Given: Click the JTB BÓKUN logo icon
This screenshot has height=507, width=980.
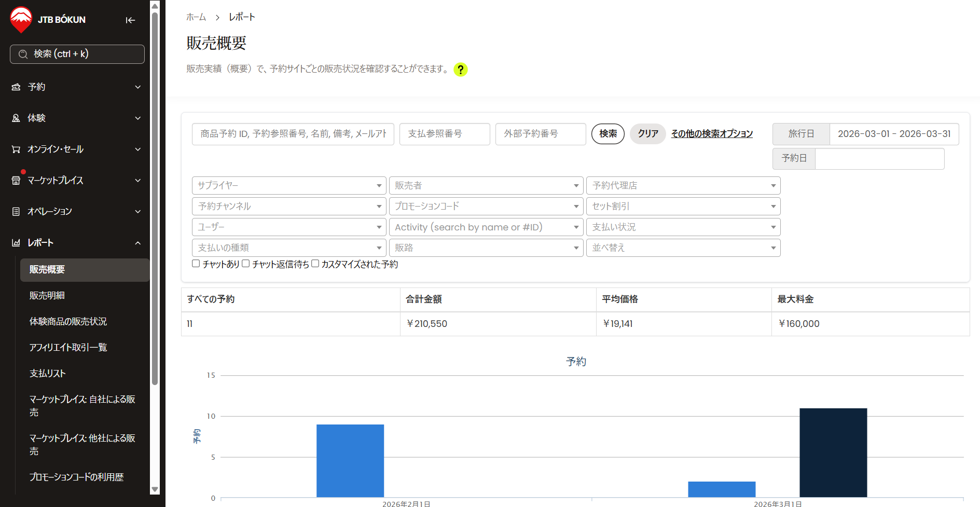Looking at the screenshot, I should pos(21,19).
